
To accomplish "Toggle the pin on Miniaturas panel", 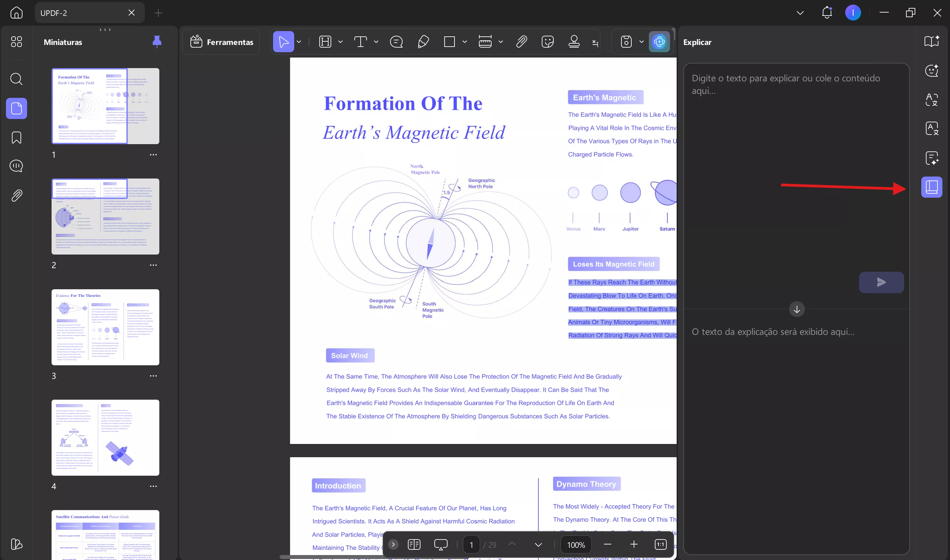I will [x=157, y=42].
